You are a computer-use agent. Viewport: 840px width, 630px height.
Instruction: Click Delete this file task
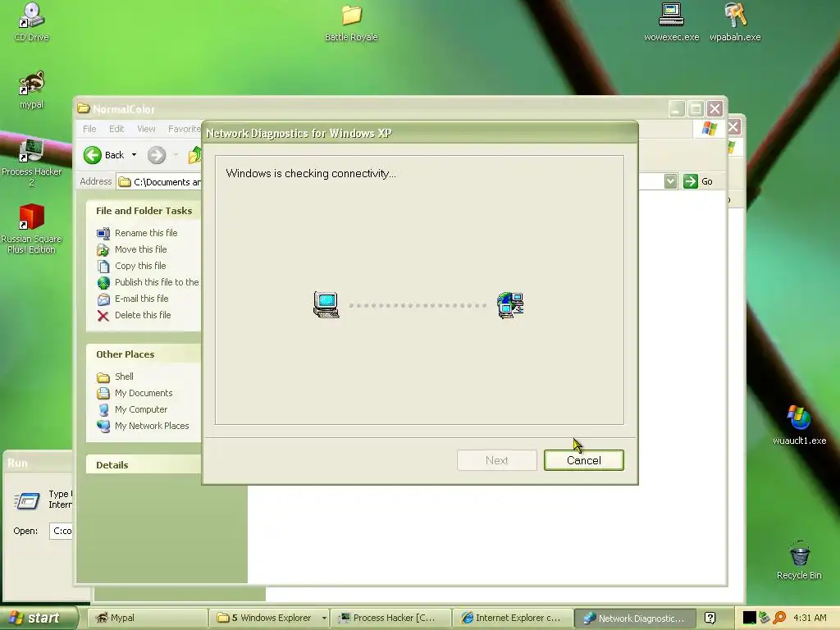pos(134,315)
